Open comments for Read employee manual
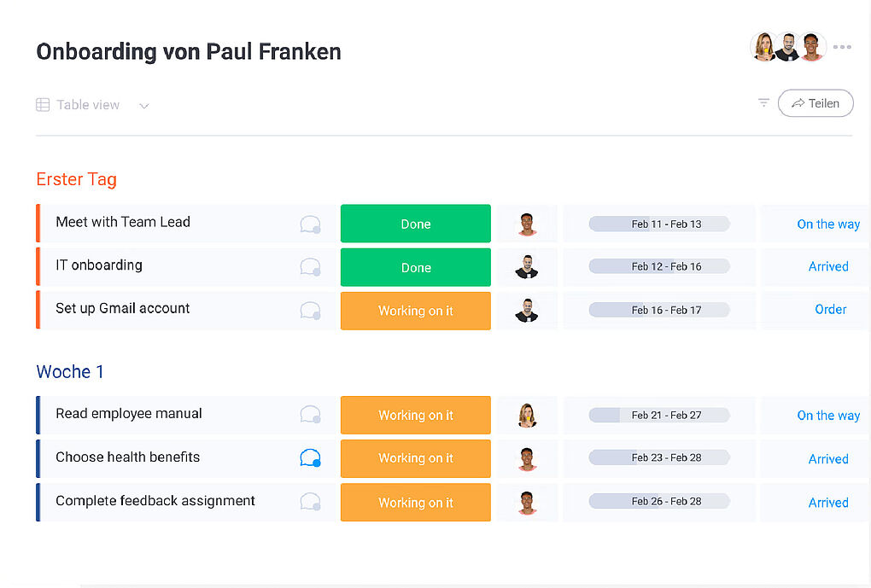The image size is (871, 588). click(x=310, y=415)
